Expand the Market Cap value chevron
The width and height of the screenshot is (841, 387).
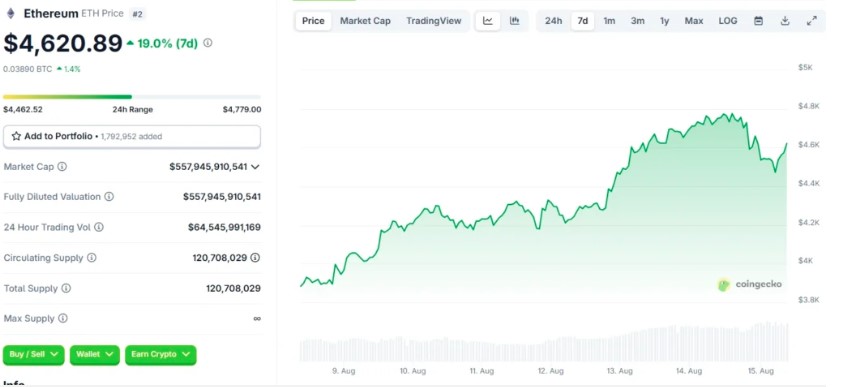pos(255,167)
